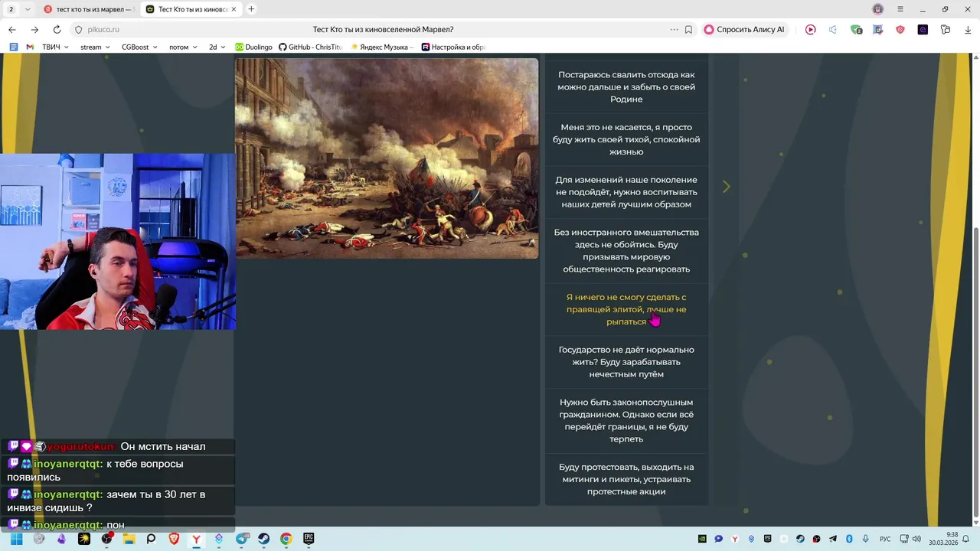Click the Yandex Browser taskbar icon
The image size is (980, 551).
click(x=196, y=539)
